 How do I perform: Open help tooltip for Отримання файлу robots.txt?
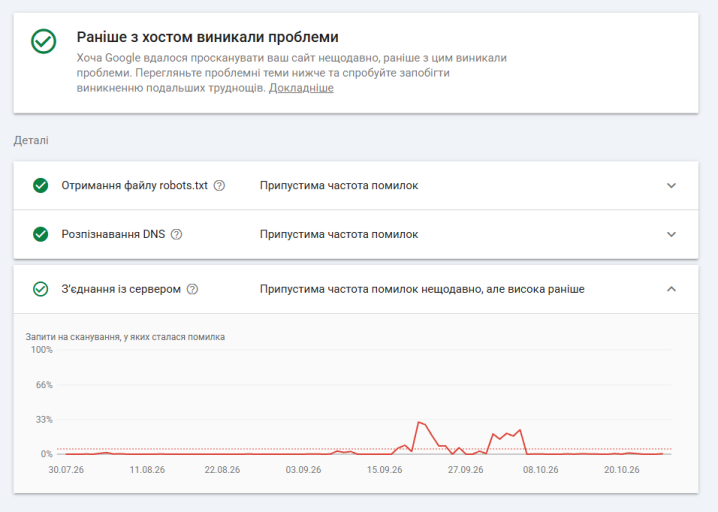[x=219, y=185]
